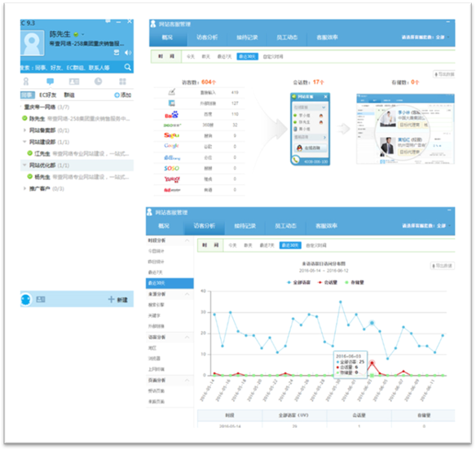476x450 pixels.
Task: Click the round robot face icon
Action: [x=26, y=299]
